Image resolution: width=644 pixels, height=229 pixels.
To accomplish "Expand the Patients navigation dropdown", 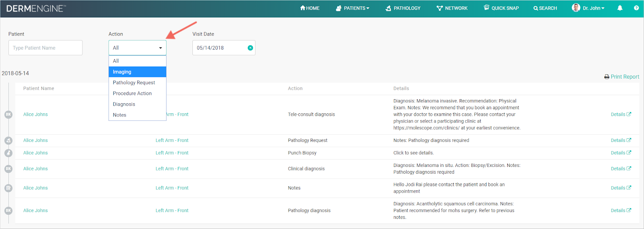I will [x=353, y=8].
